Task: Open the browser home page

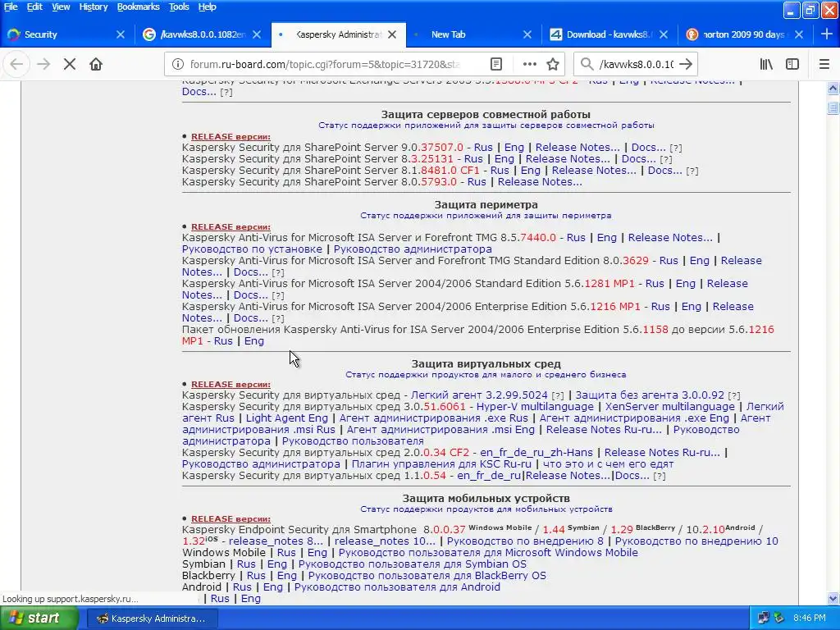Action: (96, 64)
